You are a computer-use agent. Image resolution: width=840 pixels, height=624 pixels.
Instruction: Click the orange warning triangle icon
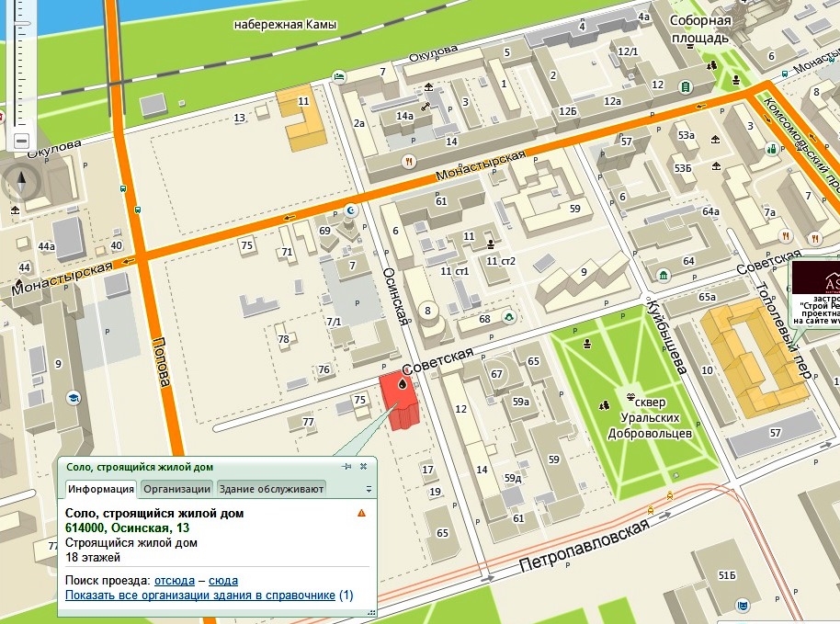(x=362, y=513)
